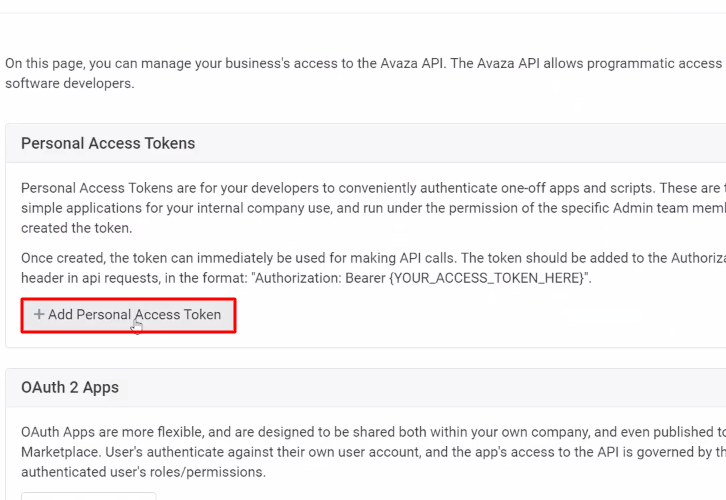Screen dimensions: 726x500
Task: Click text 'Authorization: Bearer {YOUR_ACCESS_TOKEN_HERE}'
Action: (x=419, y=278)
